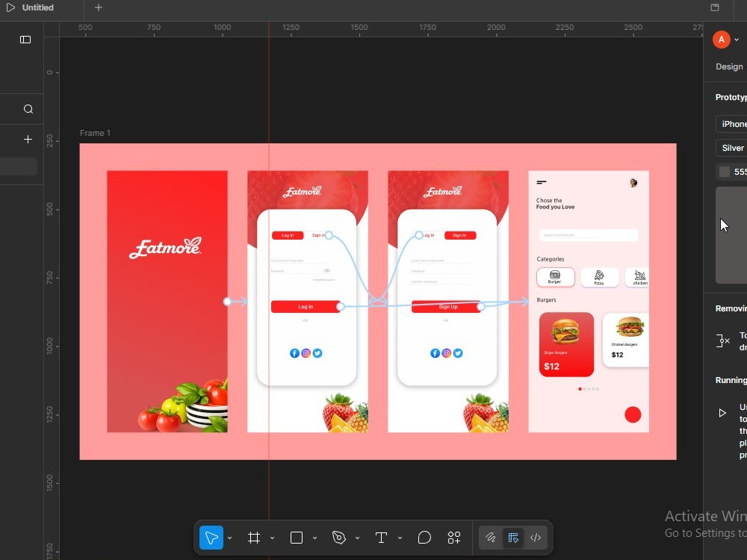
Task: Click the device preview thumbnail
Action: click(x=731, y=235)
